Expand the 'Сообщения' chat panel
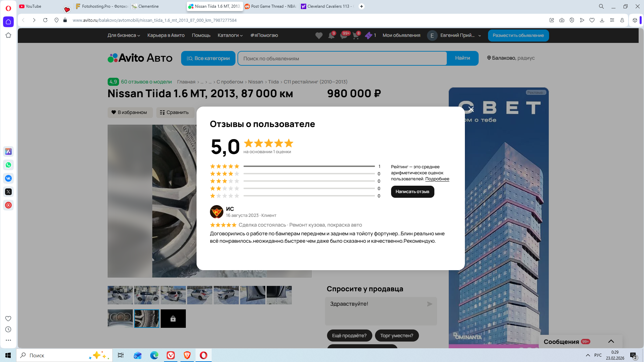This screenshot has height=362, width=644. 611,341
